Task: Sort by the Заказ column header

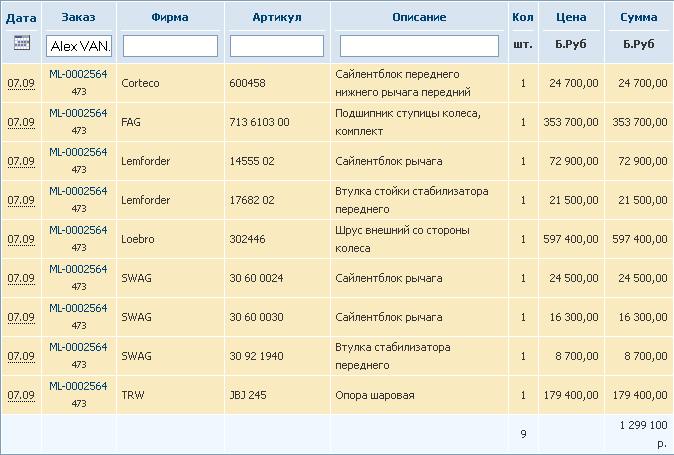Action: pos(78,17)
